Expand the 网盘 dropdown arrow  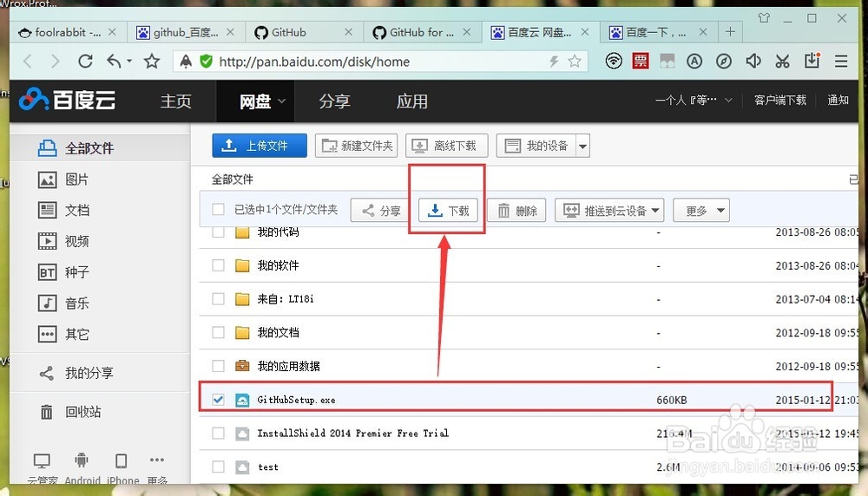pyautogui.click(x=282, y=101)
